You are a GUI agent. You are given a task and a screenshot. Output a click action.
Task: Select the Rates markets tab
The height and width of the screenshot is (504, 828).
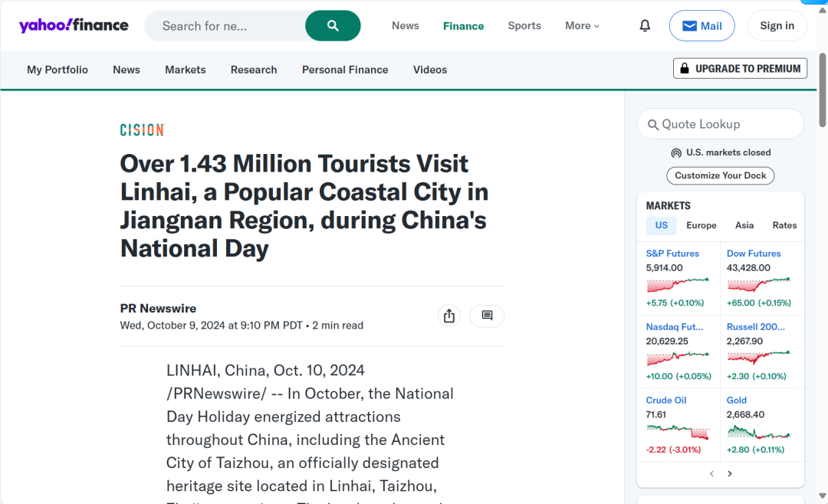click(784, 225)
